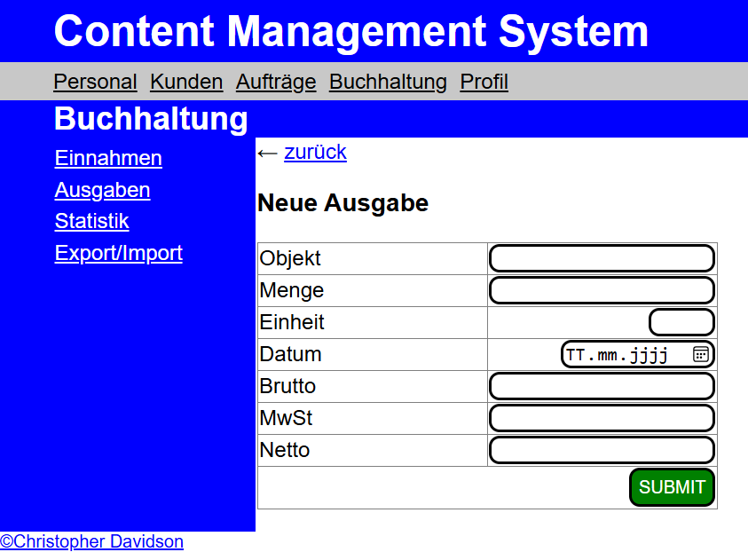Show the Statistik page

pyautogui.click(x=91, y=221)
